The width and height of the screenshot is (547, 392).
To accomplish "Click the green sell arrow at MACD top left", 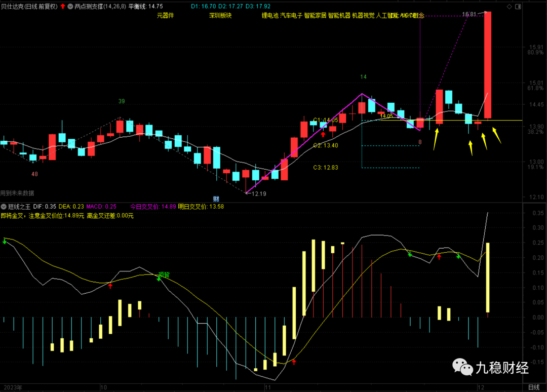I will pos(5,242).
